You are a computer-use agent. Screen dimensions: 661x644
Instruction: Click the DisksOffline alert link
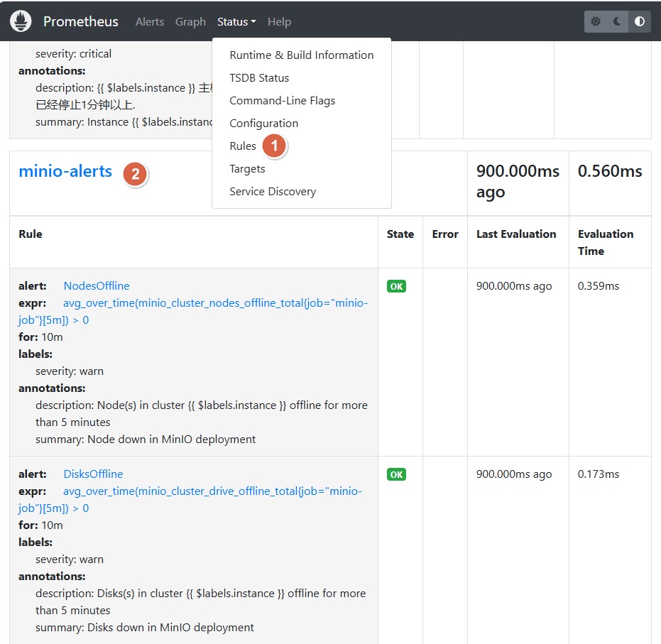pos(93,474)
